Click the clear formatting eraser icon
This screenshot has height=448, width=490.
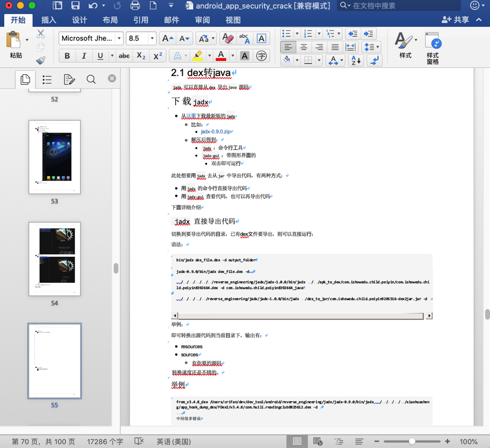227,39
